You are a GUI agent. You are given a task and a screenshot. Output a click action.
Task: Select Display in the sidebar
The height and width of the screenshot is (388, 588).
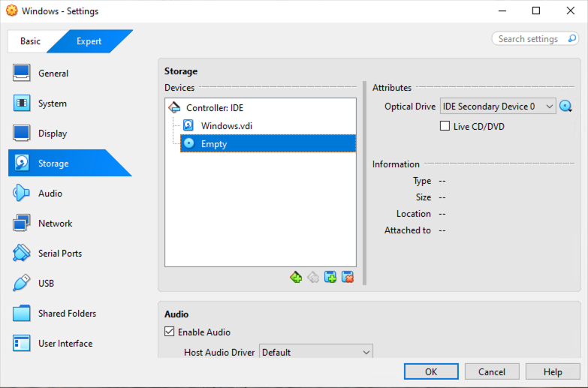[53, 133]
